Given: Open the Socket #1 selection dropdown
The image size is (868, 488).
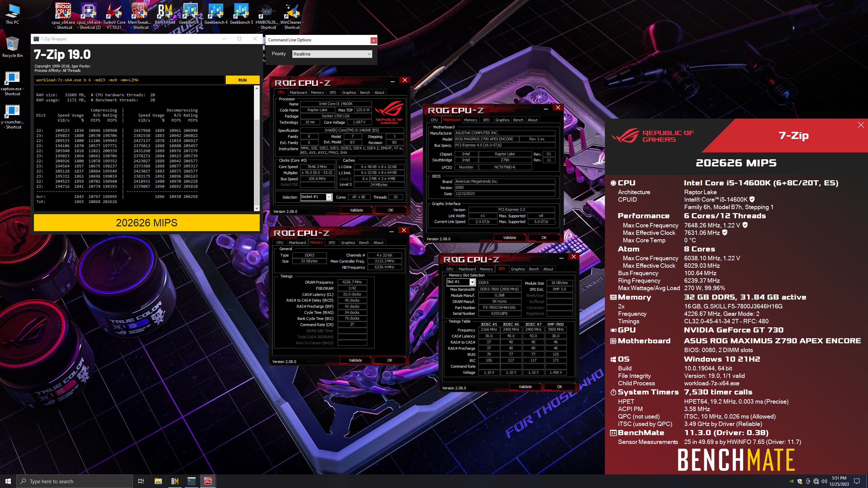Looking at the screenshot, I should (x=316, y=197).
